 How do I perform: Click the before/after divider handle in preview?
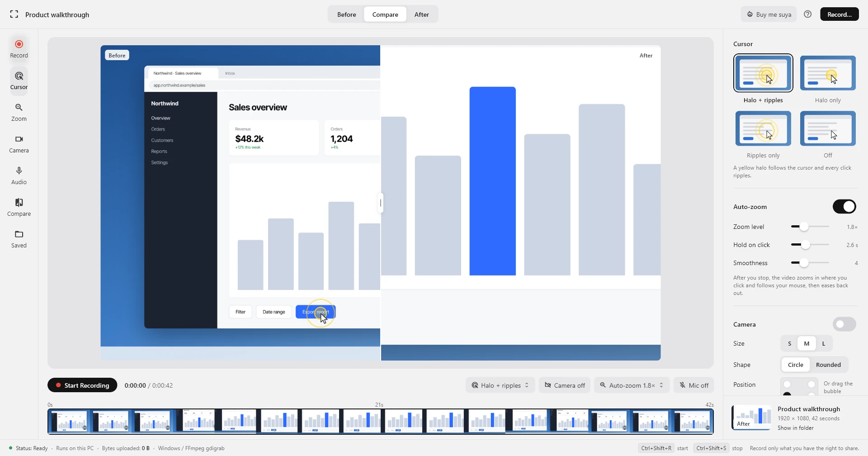381,203
